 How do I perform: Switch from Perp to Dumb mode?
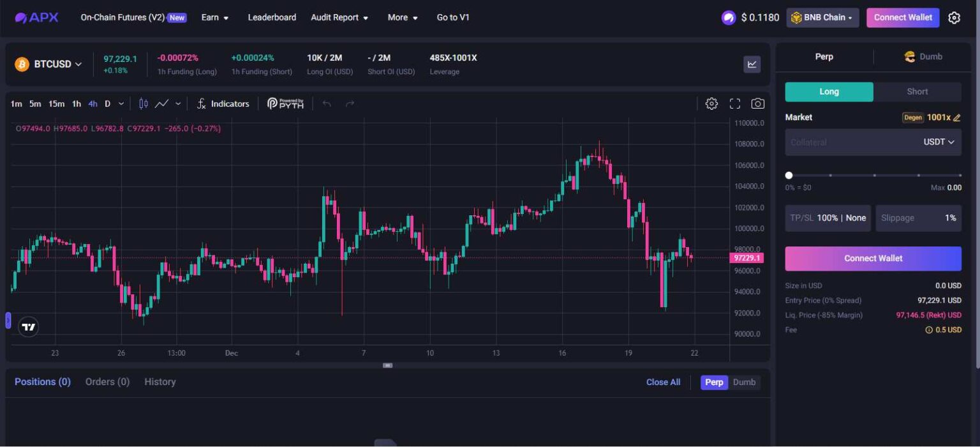pyautogui.click(x=923, y=56)
